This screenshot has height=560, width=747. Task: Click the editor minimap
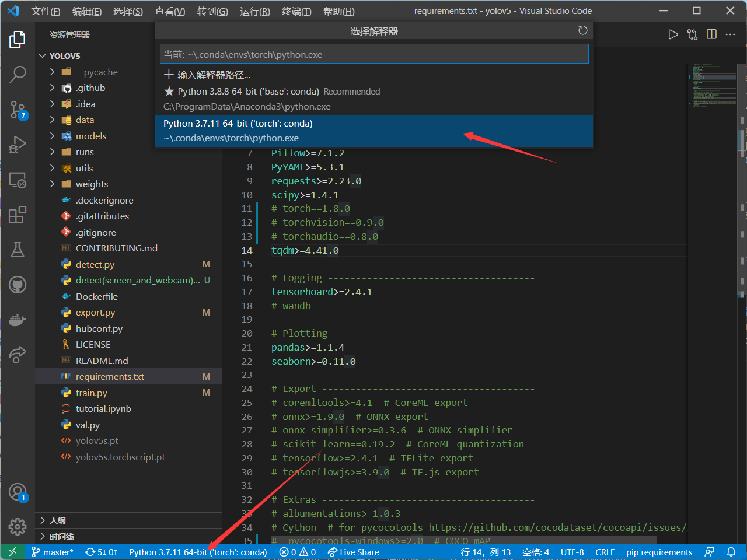714,85
